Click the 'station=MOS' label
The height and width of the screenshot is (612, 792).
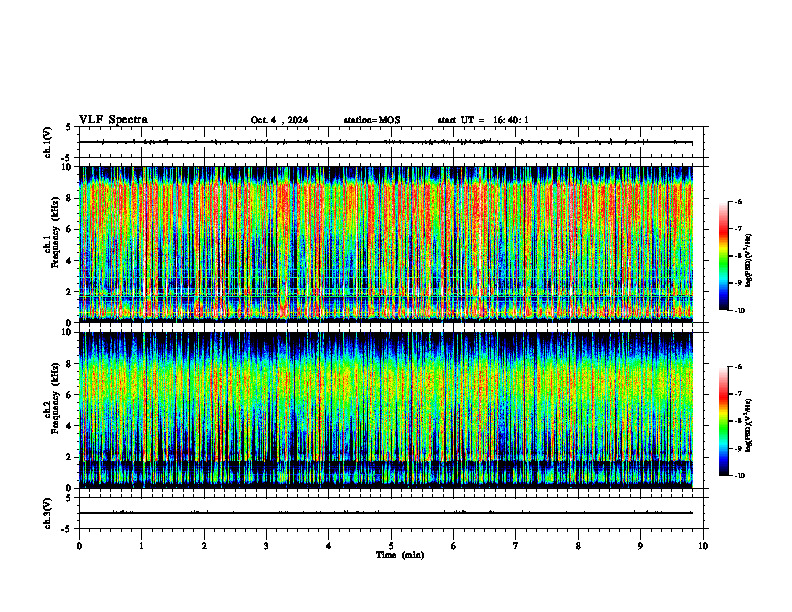[x=372, y=120]
